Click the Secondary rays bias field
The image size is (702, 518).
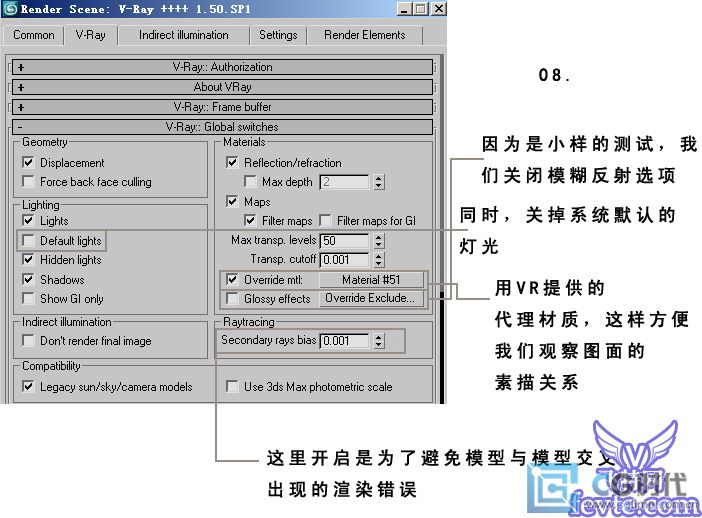point(344,341)
